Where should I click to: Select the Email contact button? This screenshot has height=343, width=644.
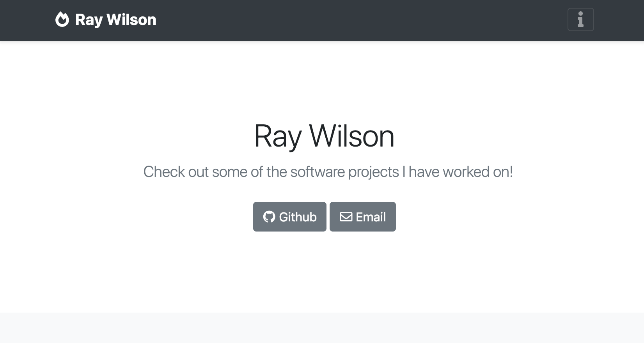363,217
